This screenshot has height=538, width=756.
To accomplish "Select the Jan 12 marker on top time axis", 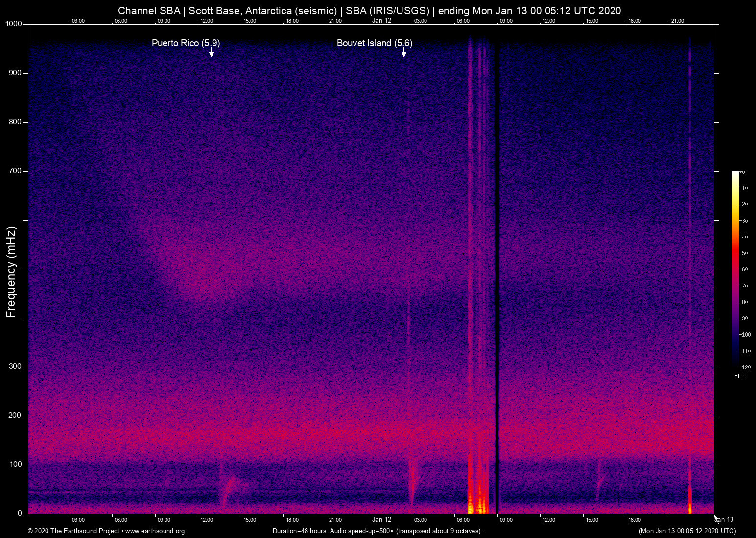I will (381, 21).
